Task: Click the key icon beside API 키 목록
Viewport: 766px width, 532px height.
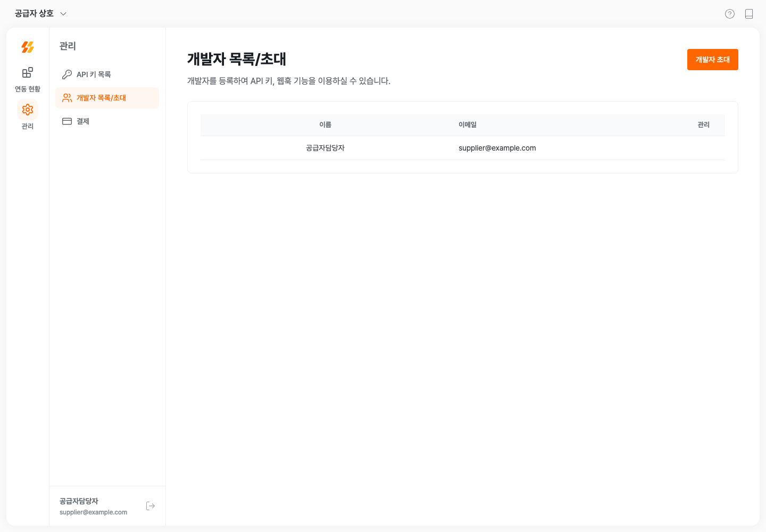Action: click(x=67, y=74)
